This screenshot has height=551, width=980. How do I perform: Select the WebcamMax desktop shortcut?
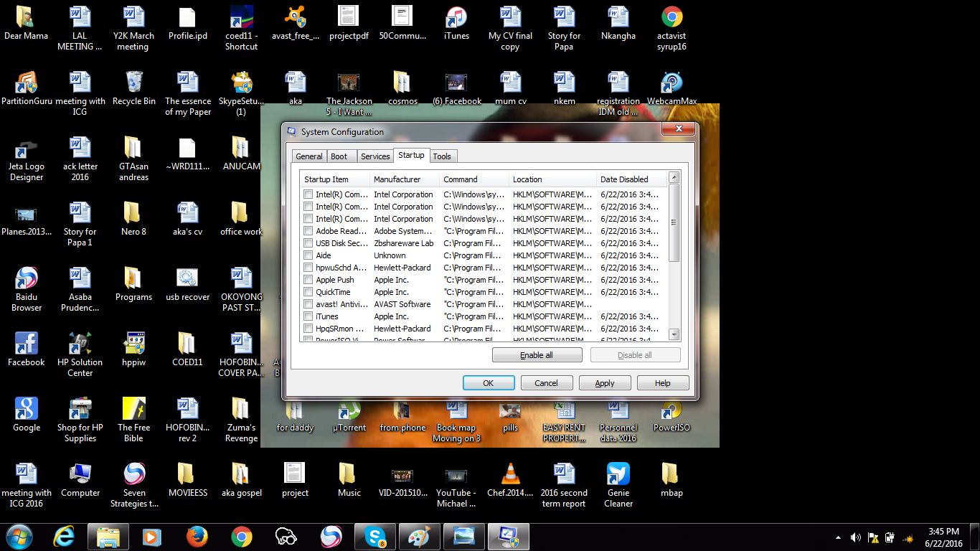click(672, 89)
